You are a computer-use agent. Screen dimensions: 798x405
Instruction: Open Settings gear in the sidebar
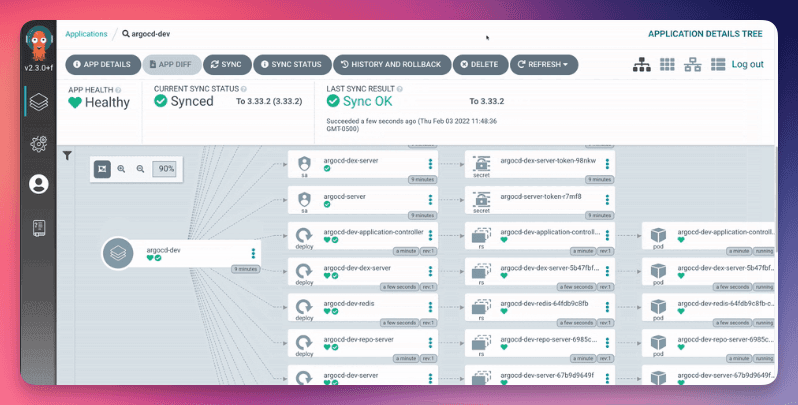pyautogui.click(x=39, y=144)
